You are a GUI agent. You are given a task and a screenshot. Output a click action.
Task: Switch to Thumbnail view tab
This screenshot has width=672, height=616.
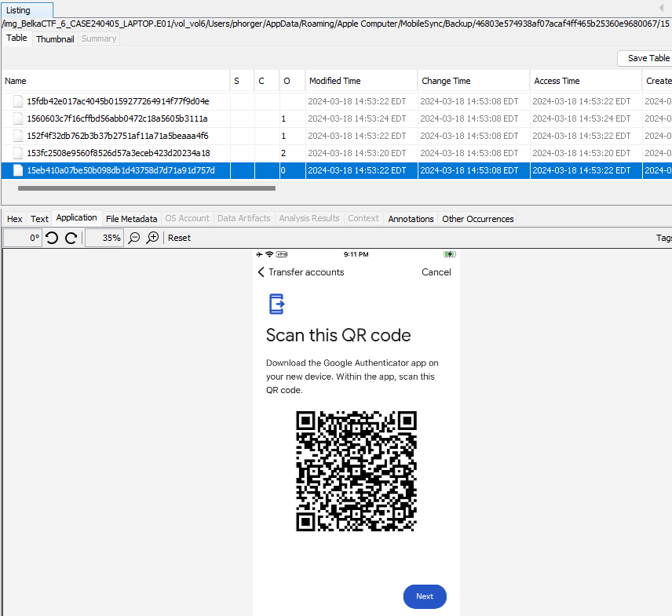[55, 39]
